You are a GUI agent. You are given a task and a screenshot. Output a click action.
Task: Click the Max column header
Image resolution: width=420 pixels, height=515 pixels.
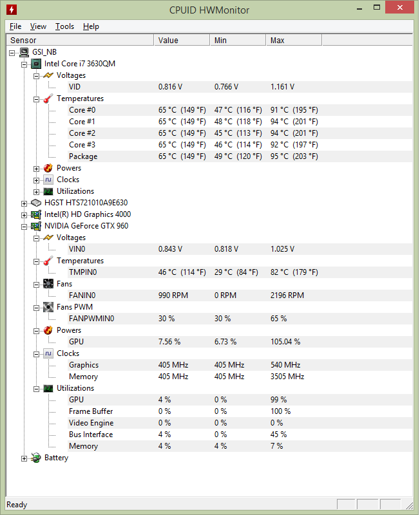(294, 40)
